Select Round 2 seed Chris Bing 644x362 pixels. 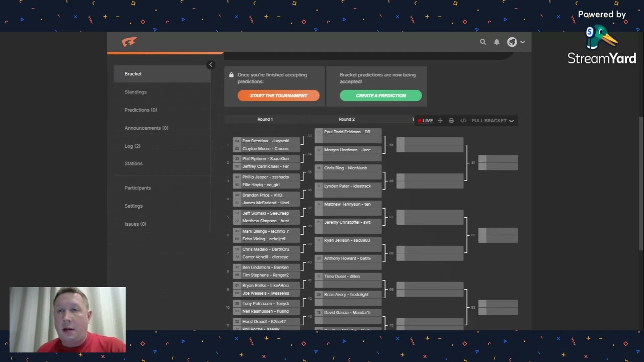point(348,168)
